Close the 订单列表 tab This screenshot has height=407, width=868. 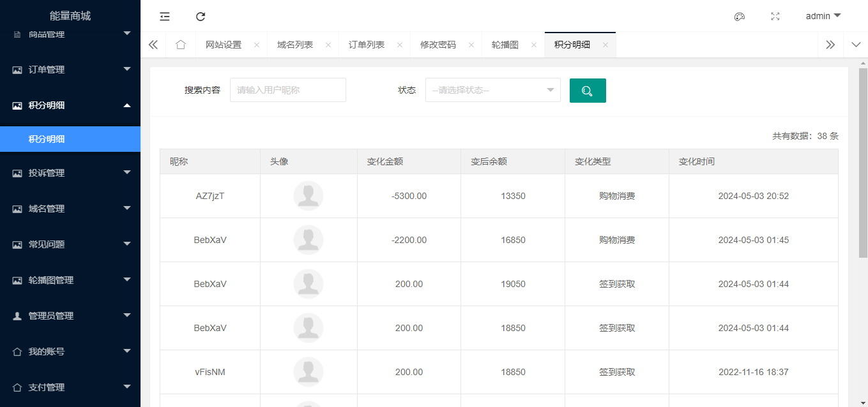(x=400, y=45)
